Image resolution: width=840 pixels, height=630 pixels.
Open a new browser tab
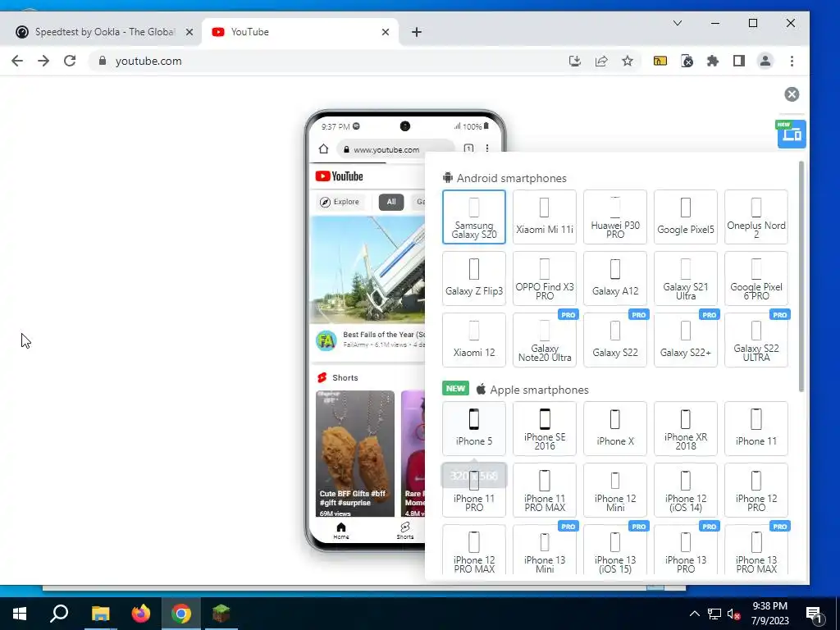(416, 32)
